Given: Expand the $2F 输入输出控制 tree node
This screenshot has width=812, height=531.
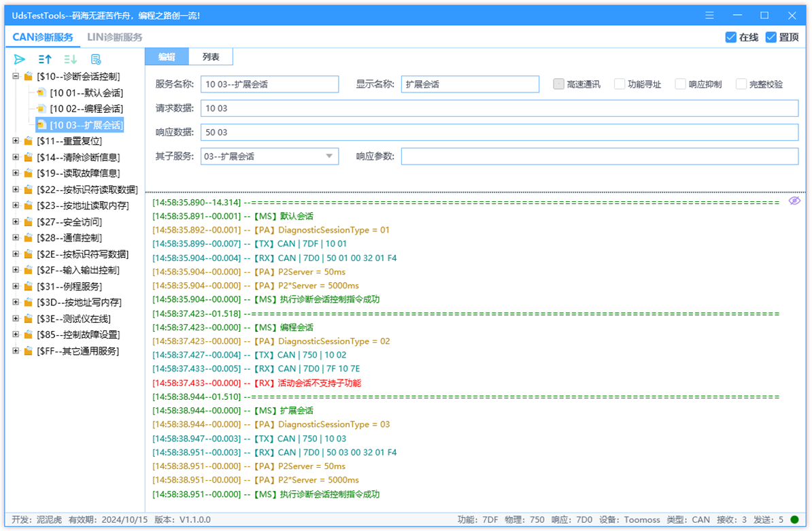Looking at the screenshot, I should click(x=16, y=270).
